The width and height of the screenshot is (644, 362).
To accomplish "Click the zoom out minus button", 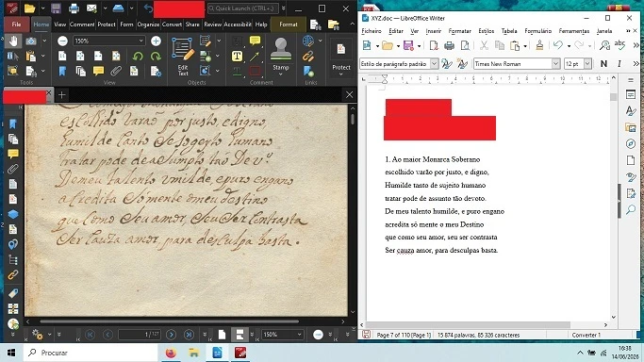I will pyautogui.click(x=62, y=41).
